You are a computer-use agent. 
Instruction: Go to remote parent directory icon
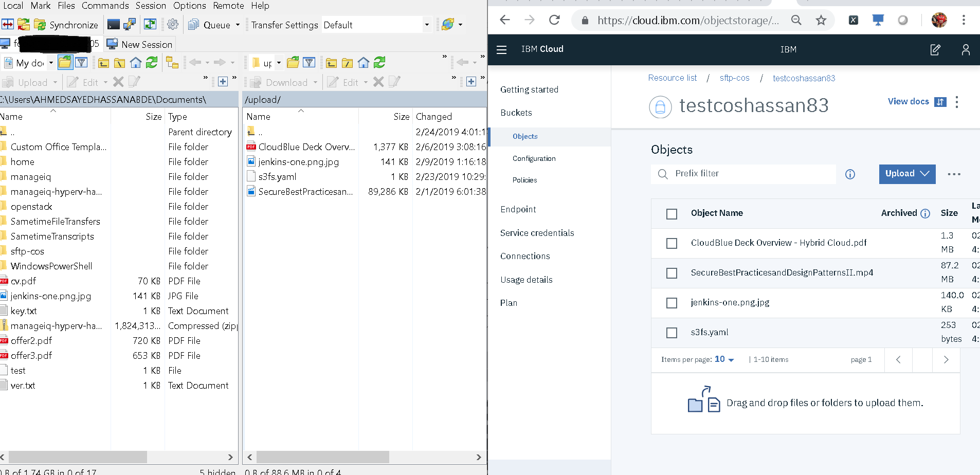pyautogui.click(x=331, y=63)
